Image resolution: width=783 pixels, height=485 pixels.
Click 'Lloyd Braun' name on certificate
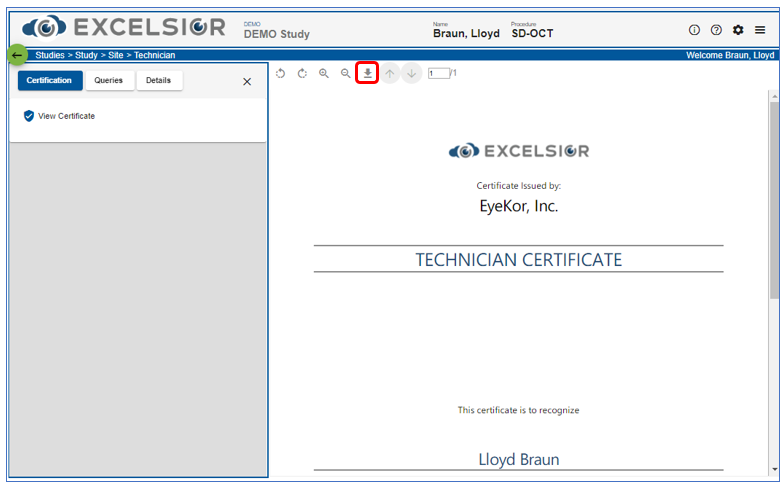coord(519,459)
